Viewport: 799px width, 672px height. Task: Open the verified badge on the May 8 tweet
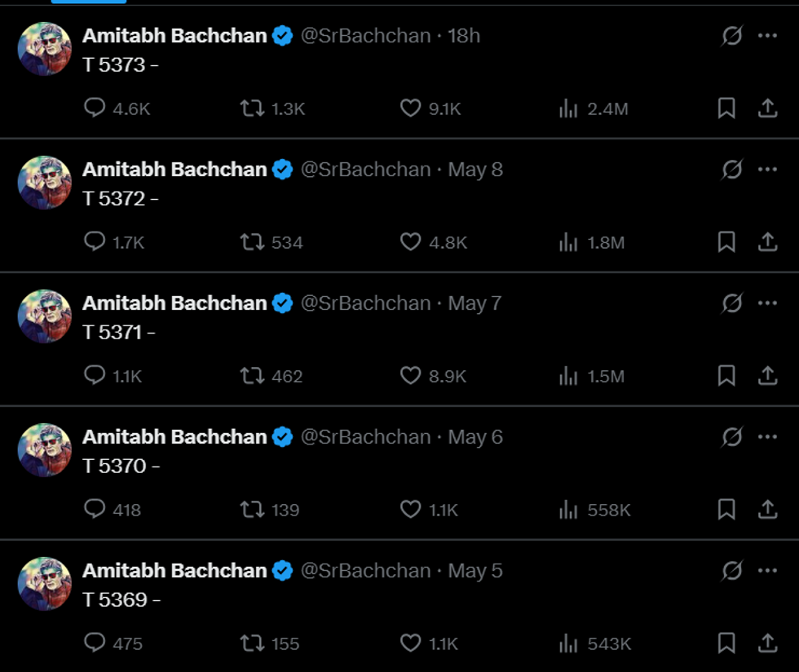(x=281, y=169)
